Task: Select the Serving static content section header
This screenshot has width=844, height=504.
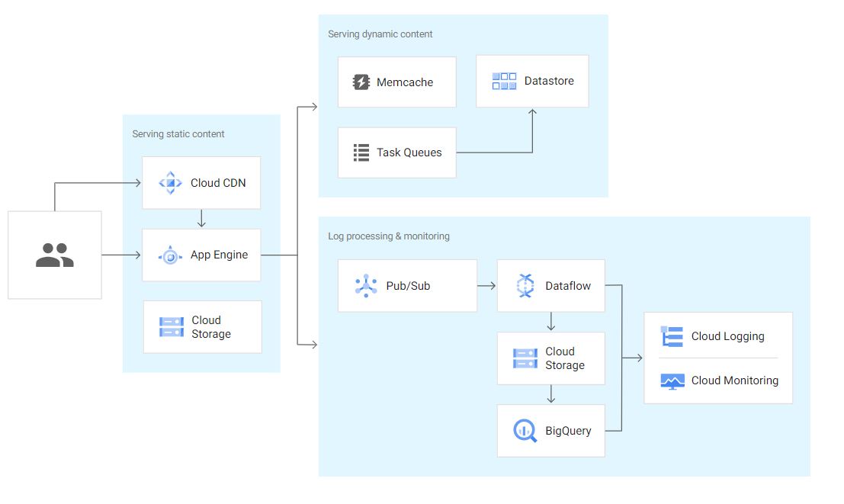Action: (178, 133)
